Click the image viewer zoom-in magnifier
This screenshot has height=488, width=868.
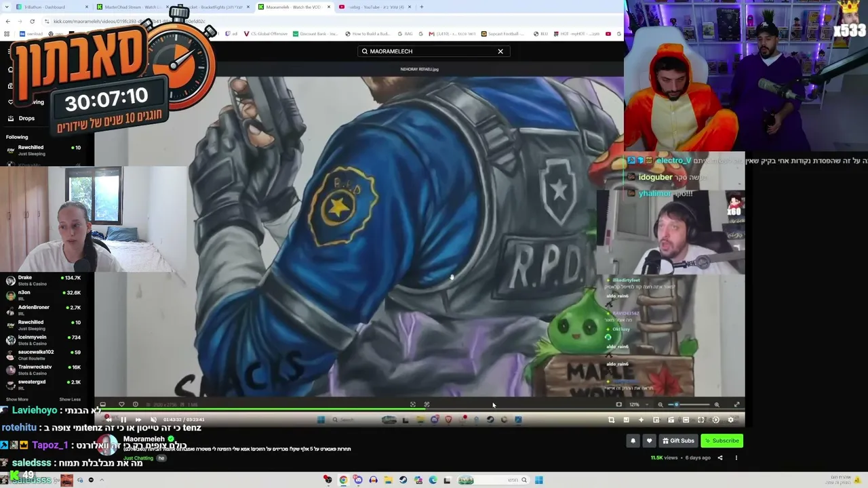coord(717,405)
